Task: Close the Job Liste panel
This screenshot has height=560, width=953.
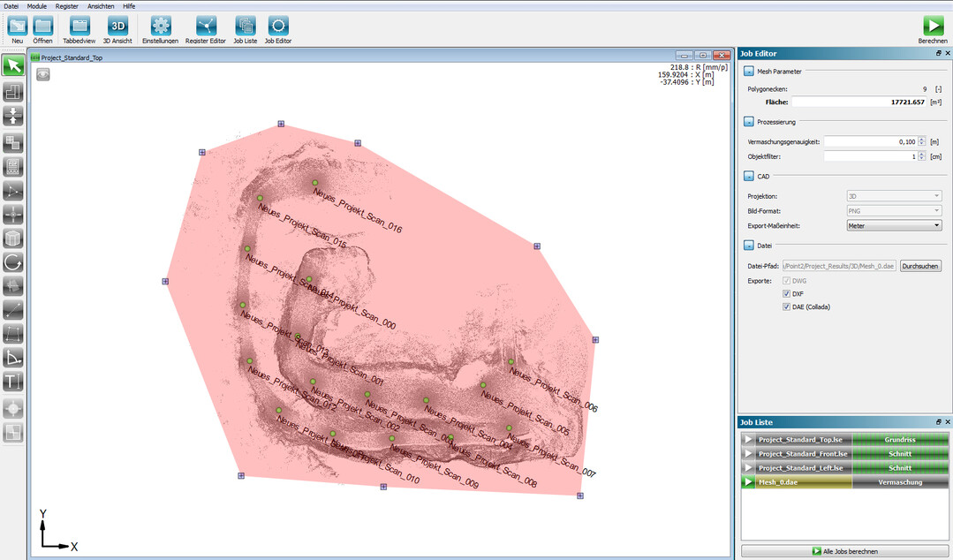Action: [948, 422]
